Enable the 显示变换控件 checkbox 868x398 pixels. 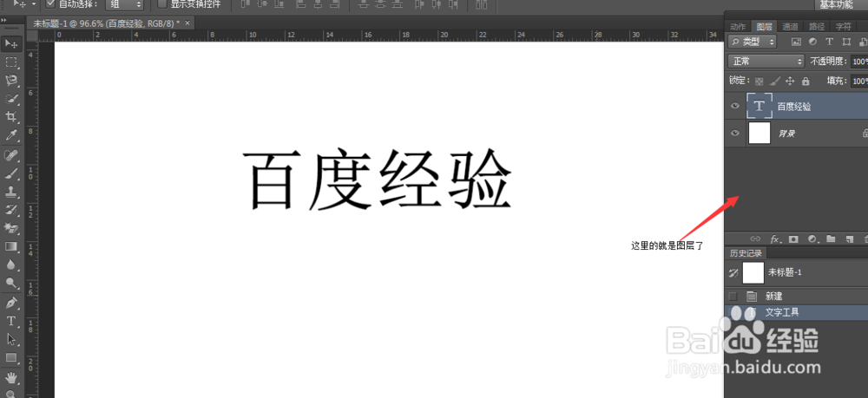point(162,3)
